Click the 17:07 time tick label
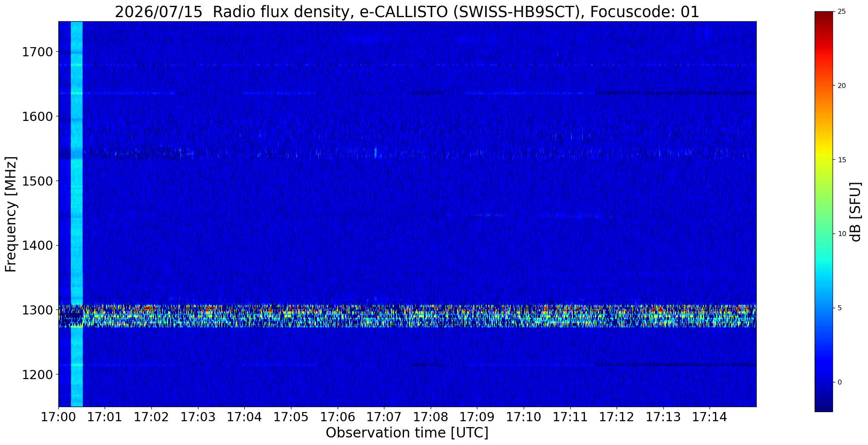Viewport: 868px width, 445px height. point(384,417)
